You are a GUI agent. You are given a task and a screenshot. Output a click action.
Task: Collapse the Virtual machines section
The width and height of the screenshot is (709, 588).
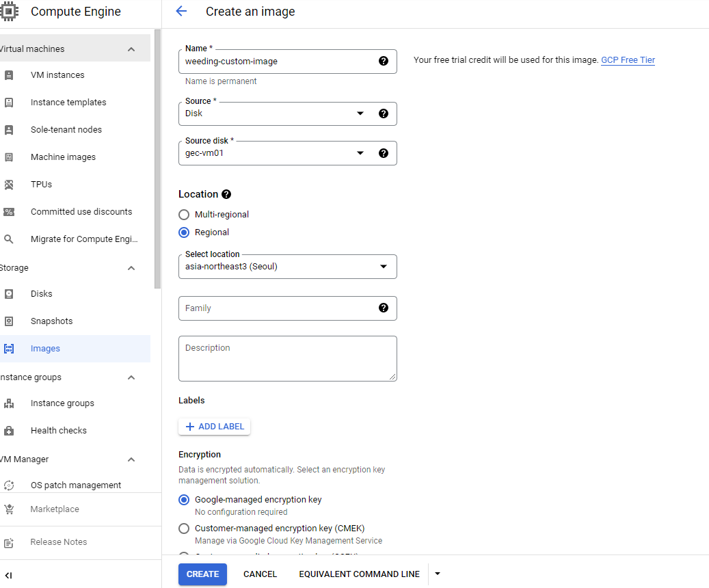coord(131,49)
